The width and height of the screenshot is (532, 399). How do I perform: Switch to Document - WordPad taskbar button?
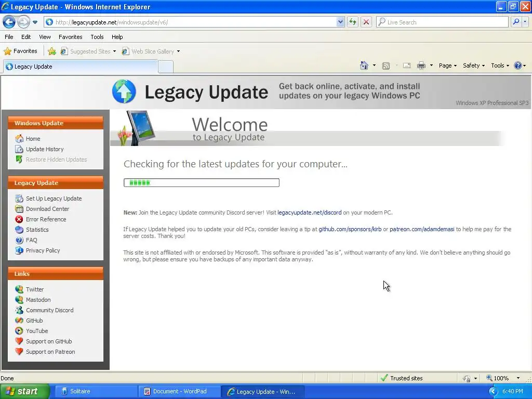[179, 392]
